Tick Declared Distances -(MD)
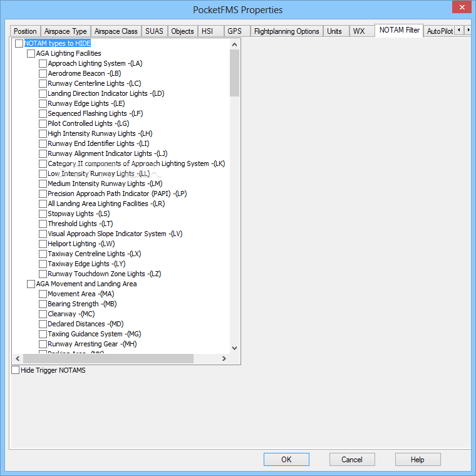The image size is (476, 476). click(x=43, y=324)
